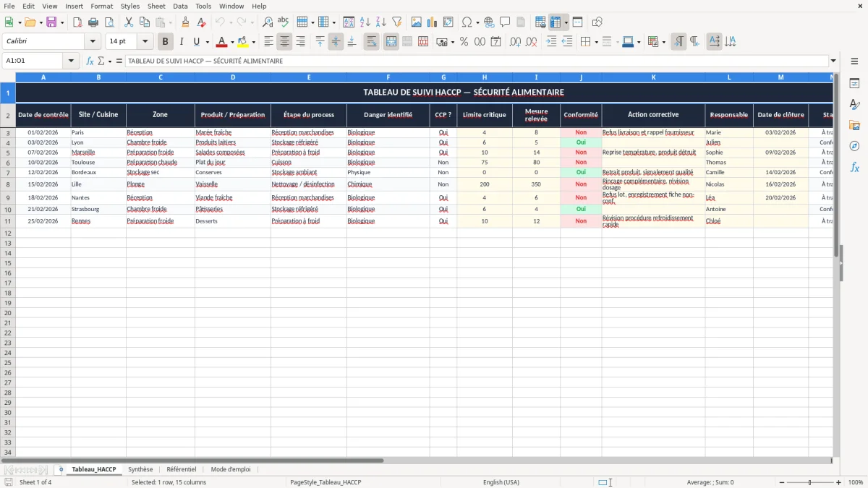Open sidebar Properties panel
This screenshot has width=868, height=488.
[854, 84]
